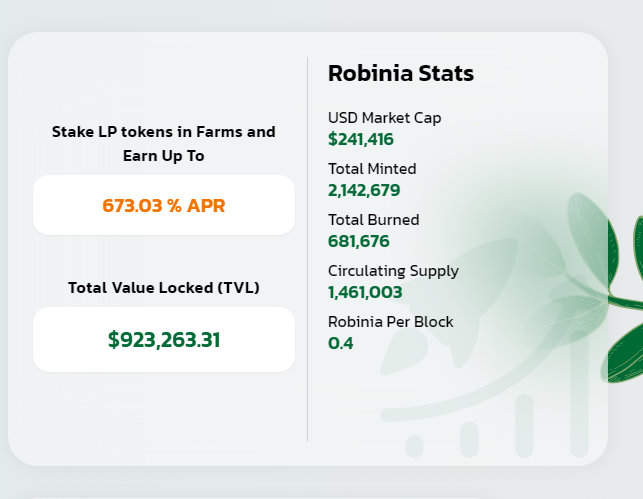Select the Robinia Per Block label

click(x=391, y=322)
